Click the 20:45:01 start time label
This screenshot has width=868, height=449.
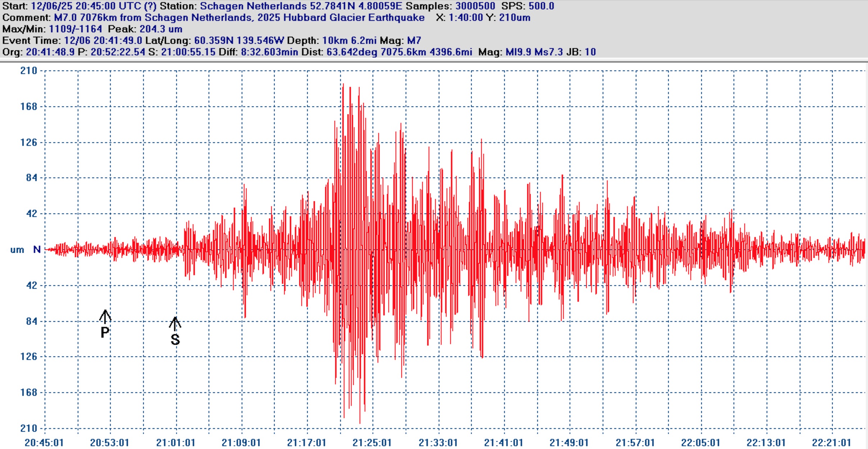44,443
